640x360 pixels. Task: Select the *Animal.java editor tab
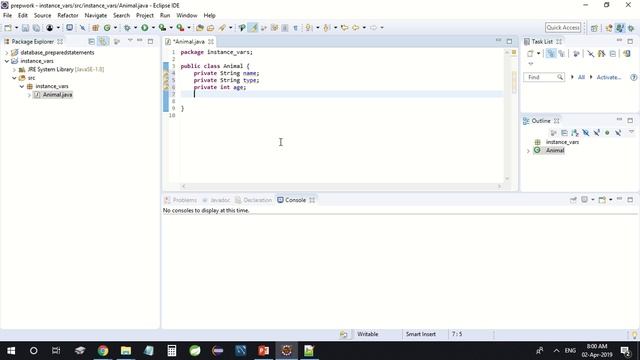189,42
